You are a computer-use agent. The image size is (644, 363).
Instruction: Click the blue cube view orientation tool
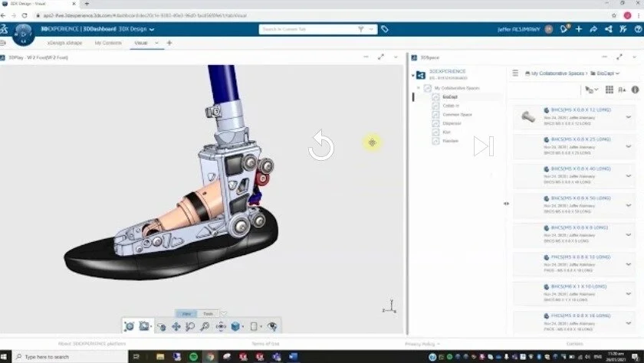235,326
